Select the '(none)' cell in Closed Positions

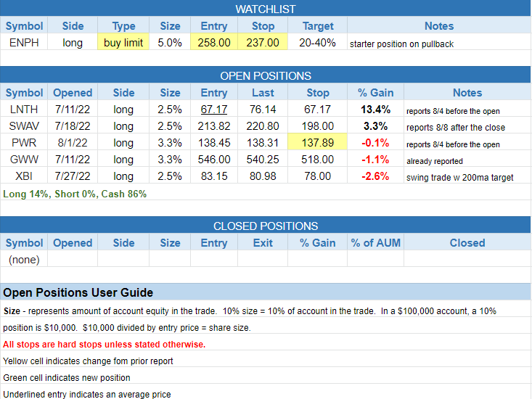pos(24,260)
